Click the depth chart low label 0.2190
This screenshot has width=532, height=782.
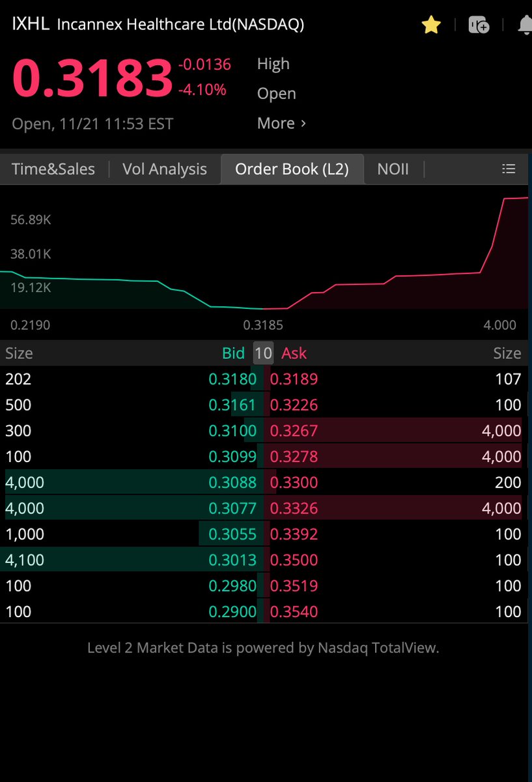pyautogui.click(x=31, y=325)
